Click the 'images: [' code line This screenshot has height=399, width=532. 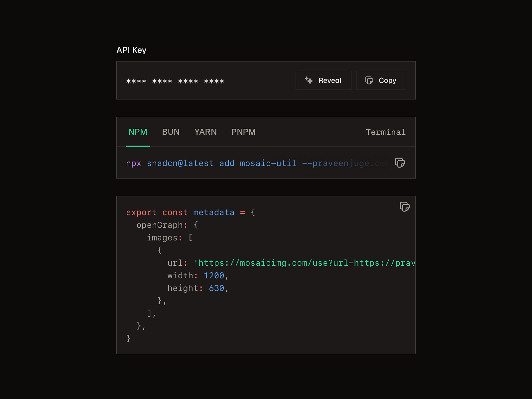170,238
